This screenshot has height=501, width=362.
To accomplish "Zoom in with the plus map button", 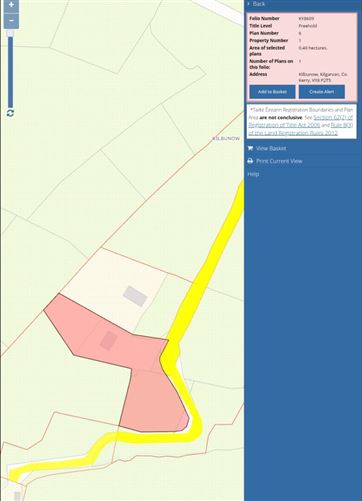I will 11,5.
